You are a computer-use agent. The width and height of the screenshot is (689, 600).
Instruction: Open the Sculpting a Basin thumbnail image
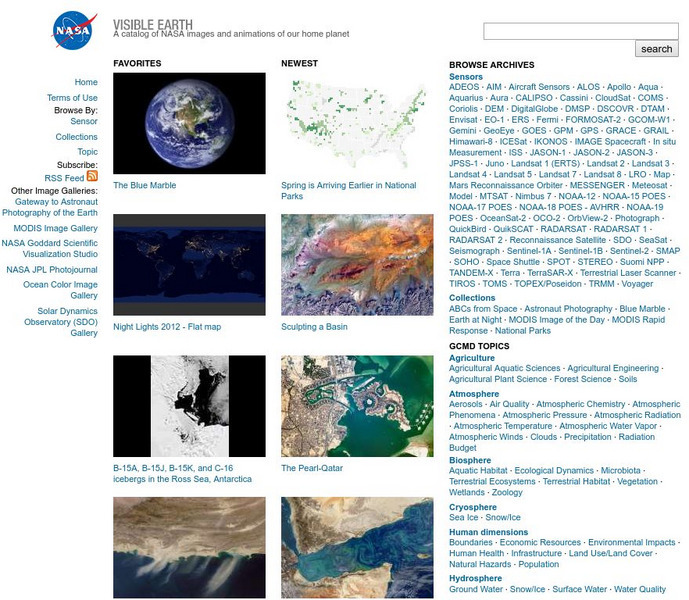pos(357,265)
